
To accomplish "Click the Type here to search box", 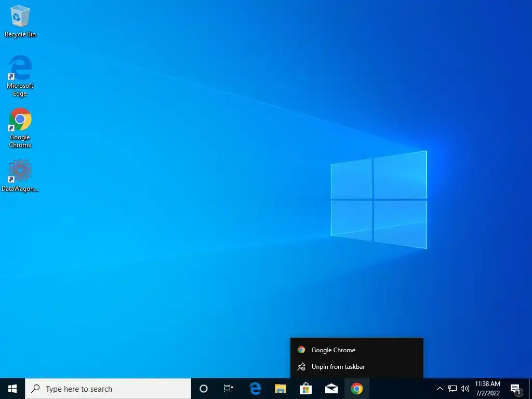I will [x=108, y=389].
